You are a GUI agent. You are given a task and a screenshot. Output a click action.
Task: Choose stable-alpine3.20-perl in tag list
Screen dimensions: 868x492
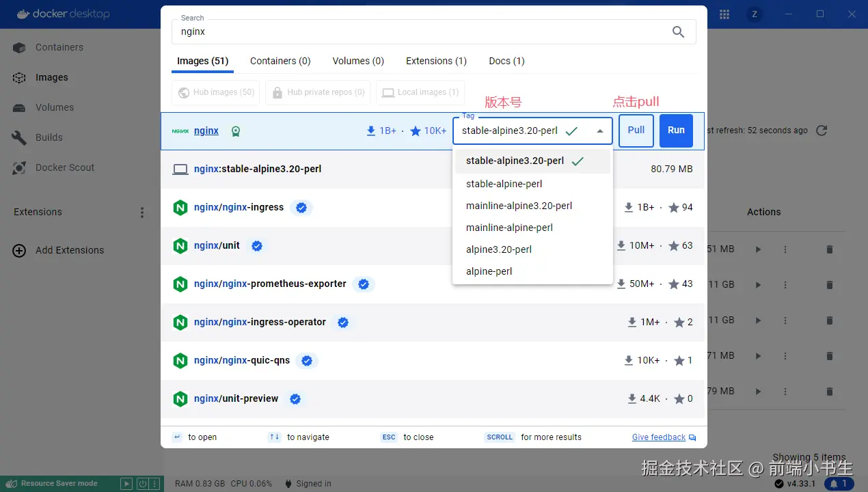[x=532, y=161]
